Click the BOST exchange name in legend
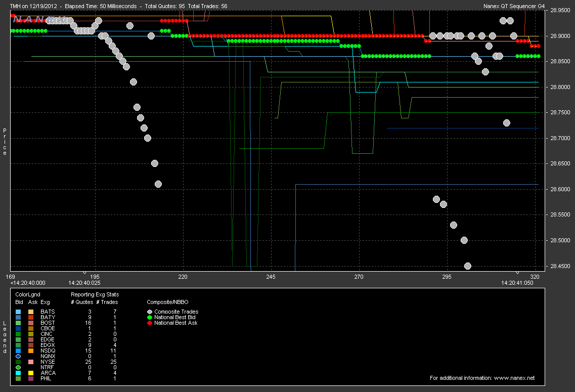Image resolution: width=575 pixels, height=392 pixels. tap(48, 323)
